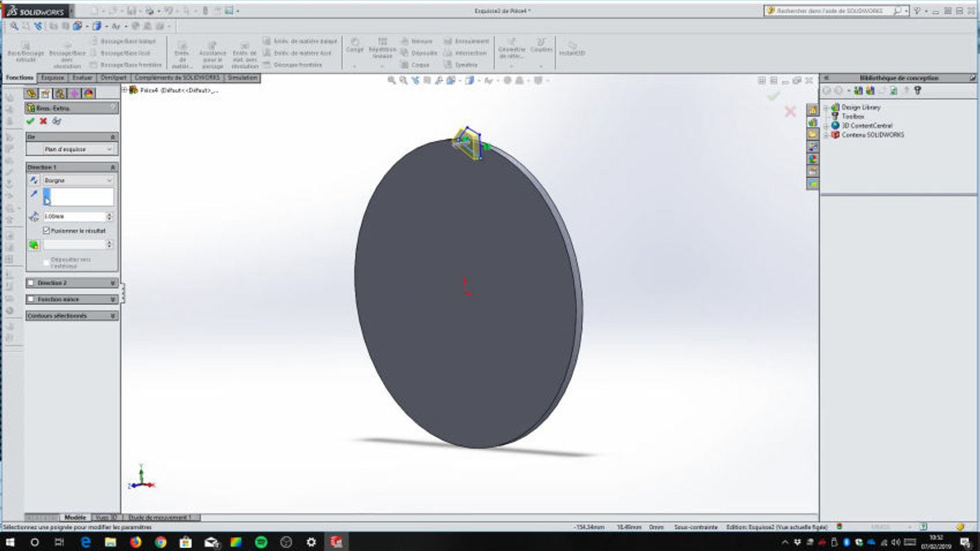Switch to the Simulation ribbon tab

click(x=242, y=78)
